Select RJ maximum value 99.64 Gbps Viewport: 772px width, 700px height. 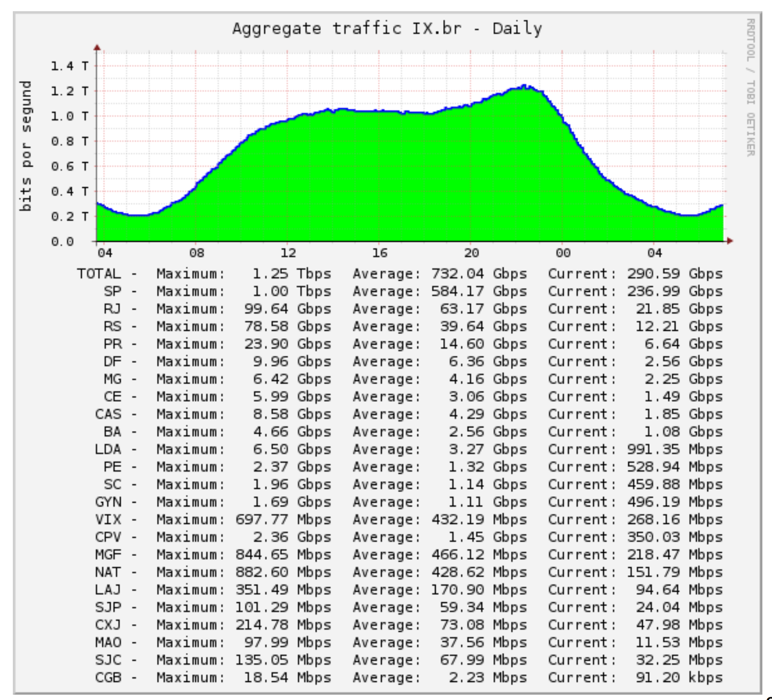[x=287, y=309]
